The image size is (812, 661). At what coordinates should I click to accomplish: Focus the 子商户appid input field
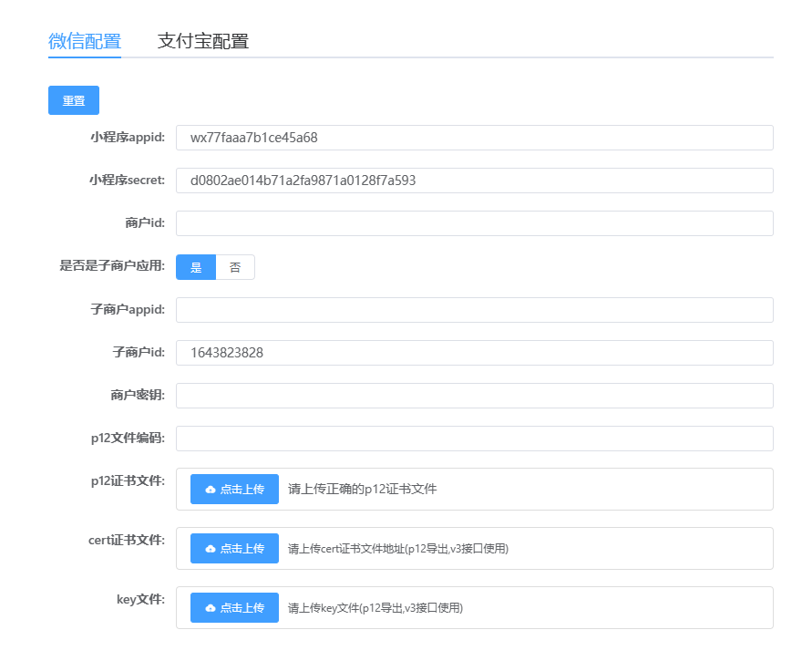[x=474, y=310]
